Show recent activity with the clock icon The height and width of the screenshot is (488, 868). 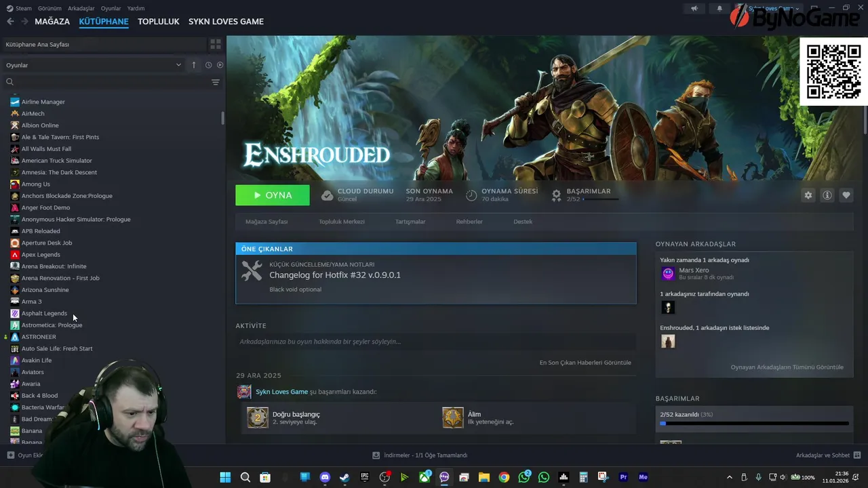coord(208,65)
